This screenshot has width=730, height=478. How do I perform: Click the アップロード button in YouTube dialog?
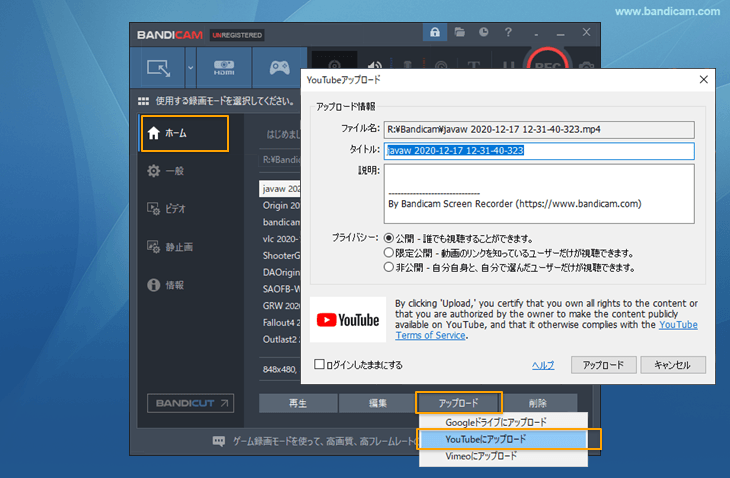click(603, 365)
